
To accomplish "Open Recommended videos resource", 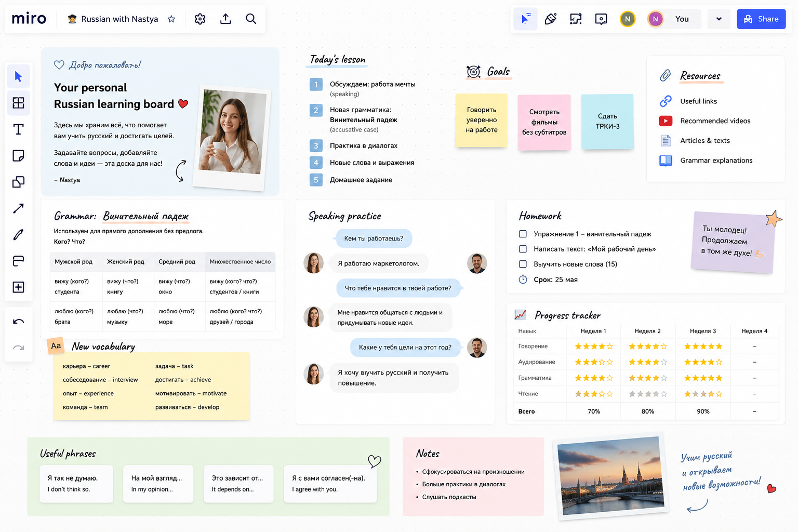I will tap(715, 121).
